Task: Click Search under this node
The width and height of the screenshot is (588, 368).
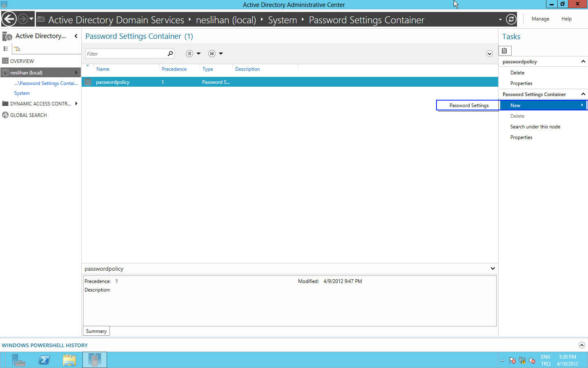Action: (x=535, y=127)
